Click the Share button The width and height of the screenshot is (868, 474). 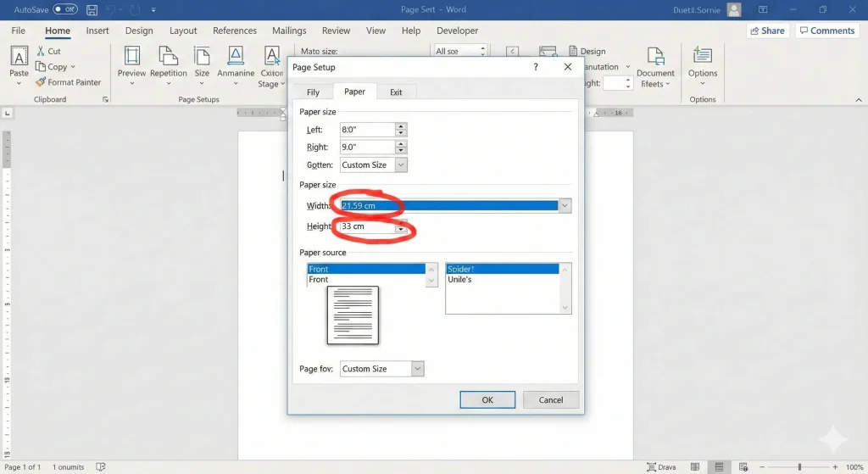tap(767, 31)
